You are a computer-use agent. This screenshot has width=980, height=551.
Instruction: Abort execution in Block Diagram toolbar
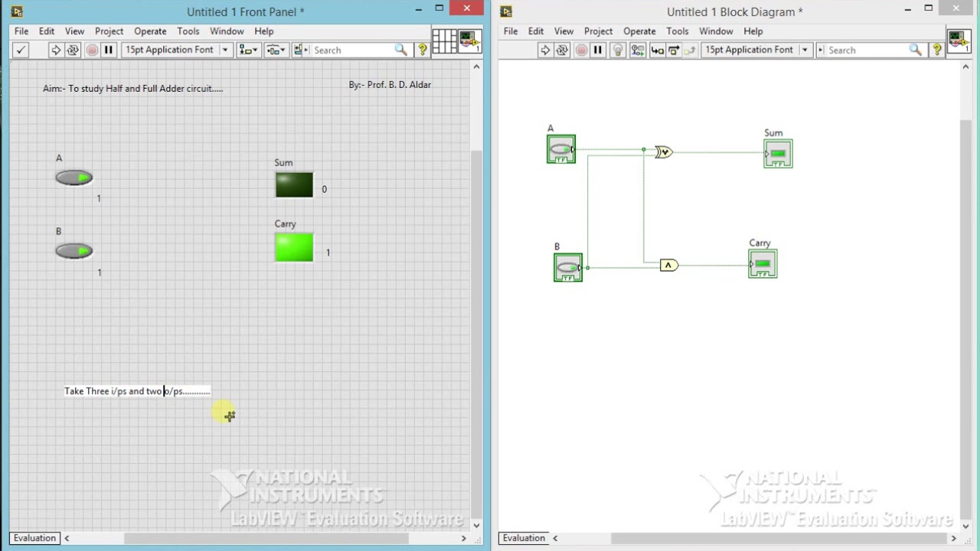tap(581, 50)
